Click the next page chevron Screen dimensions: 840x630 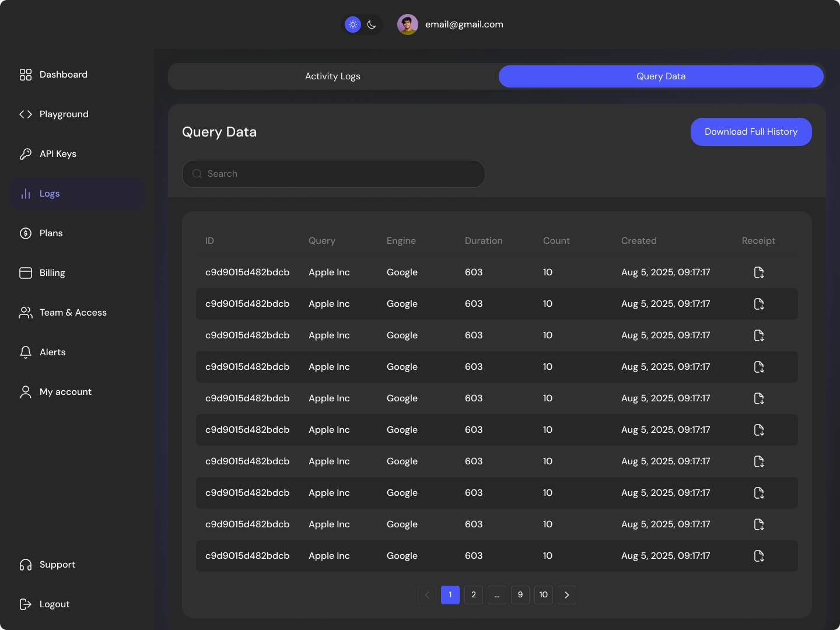(566, 594)
